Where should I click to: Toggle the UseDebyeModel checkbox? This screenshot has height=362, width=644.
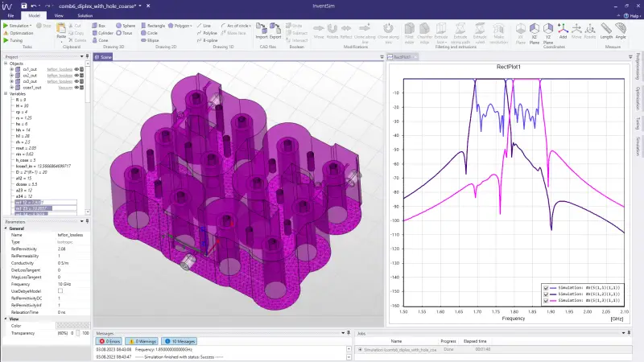point(60,290)
